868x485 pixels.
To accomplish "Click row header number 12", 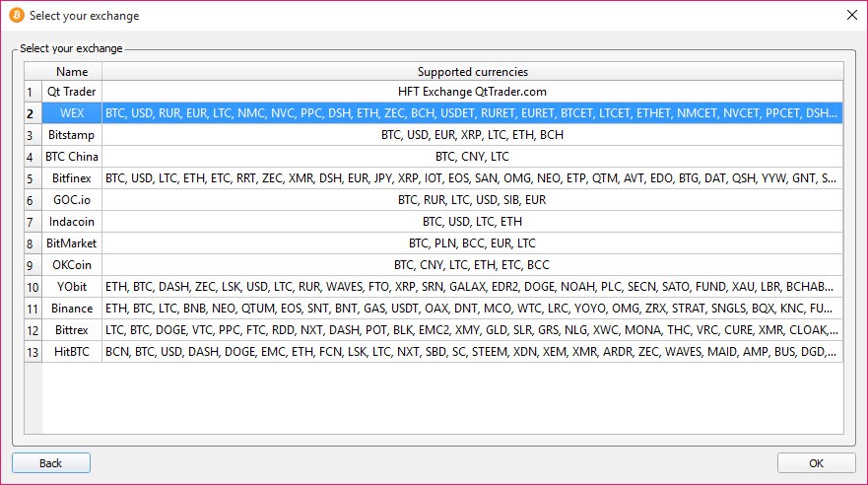I will click(x=33, y=330).
